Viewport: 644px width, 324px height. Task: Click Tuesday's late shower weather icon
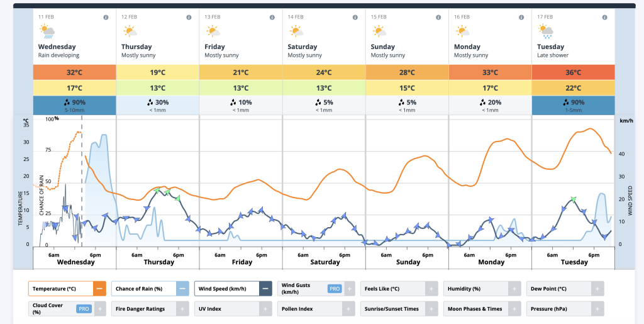click(x=545, y=31)
